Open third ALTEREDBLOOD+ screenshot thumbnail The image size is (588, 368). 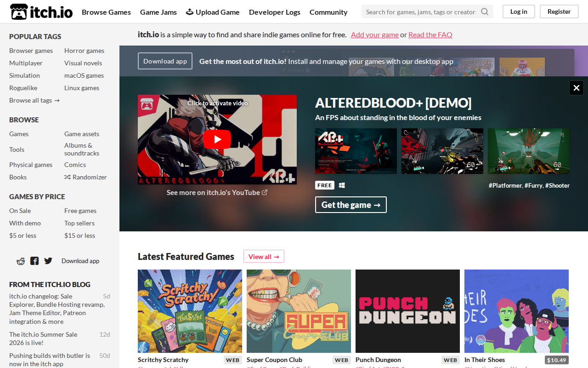click(529, 151)
